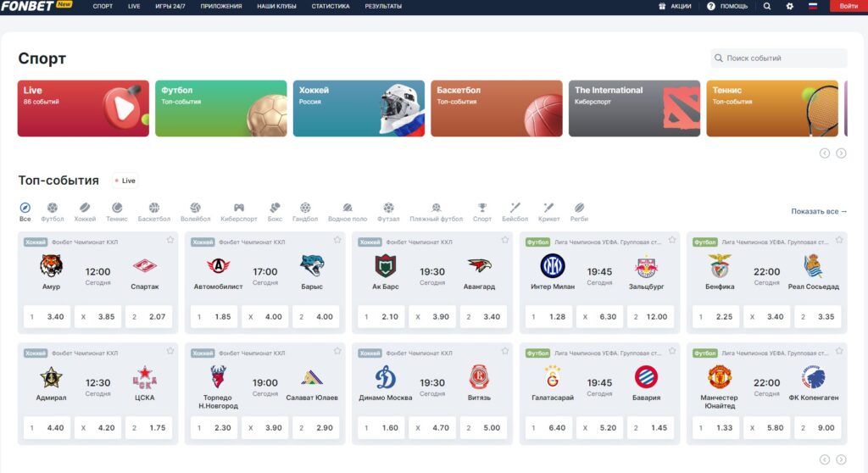Favorite the Динамо Москва vs Витязь star

click(x=505, y=351)
